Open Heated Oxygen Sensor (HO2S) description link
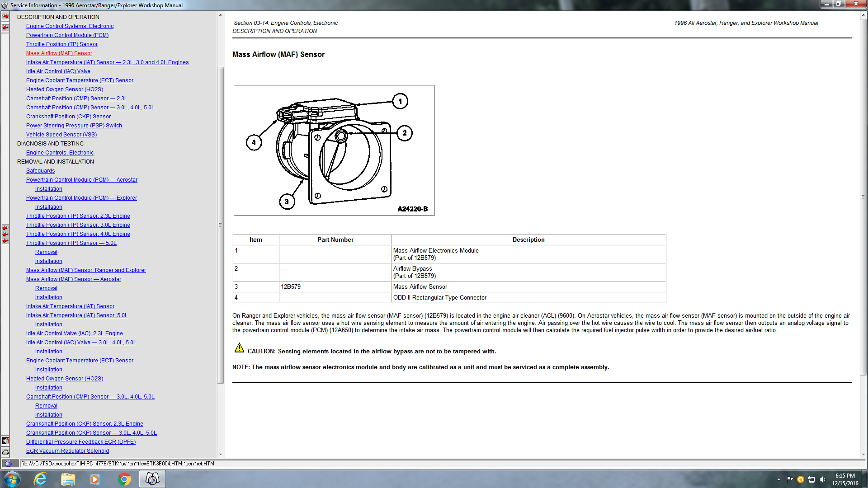The height and width of the screenshot is (488, 868). coord(65,89)
